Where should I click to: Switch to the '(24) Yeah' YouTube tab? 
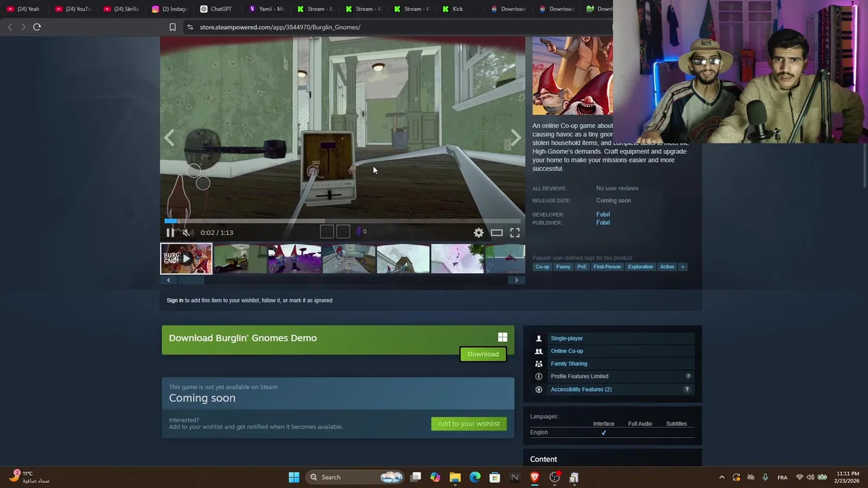[x=24, y=9]
